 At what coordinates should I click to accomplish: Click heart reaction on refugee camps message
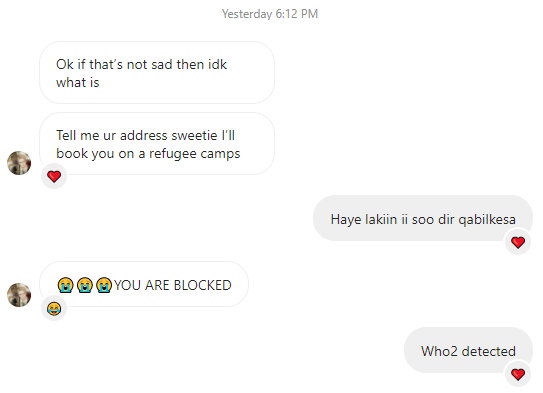click(54, 176)
